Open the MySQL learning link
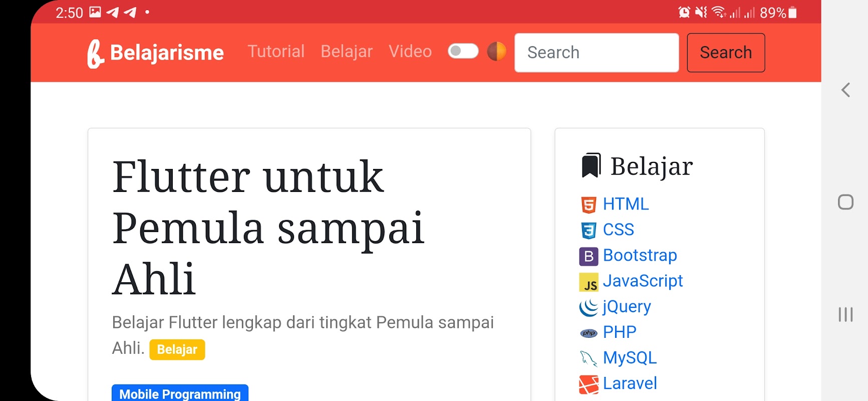Screen dimensions: 868x401 630,357
